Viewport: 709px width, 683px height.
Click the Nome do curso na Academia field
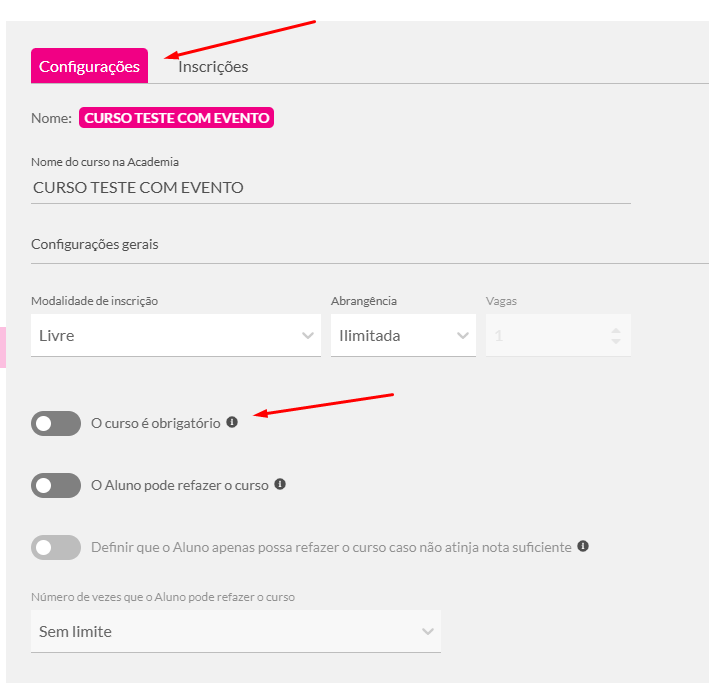point(331,187)
